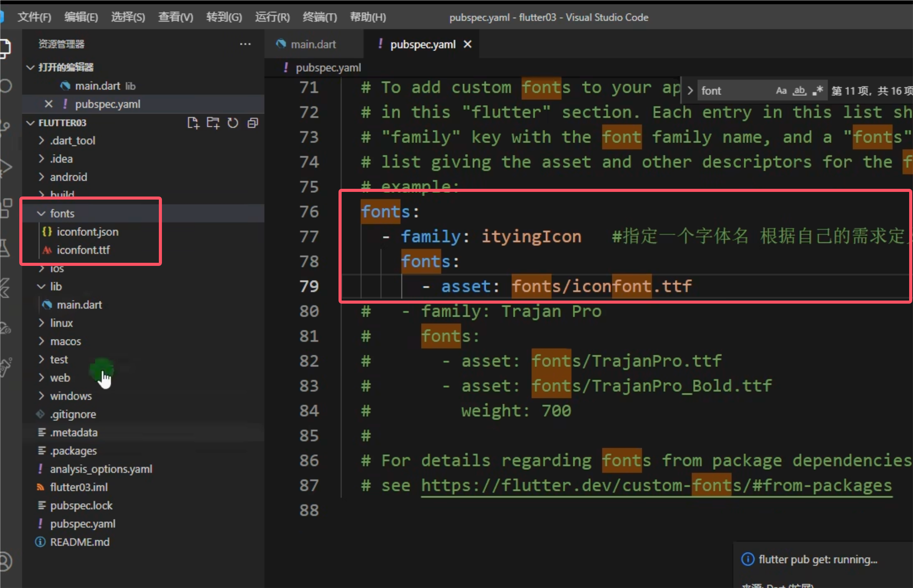Open the 编辑(E) menu

[81, 17]
